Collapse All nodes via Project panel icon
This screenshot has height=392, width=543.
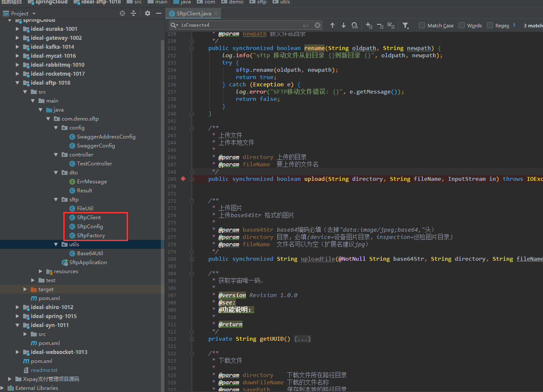coord(134,13)
